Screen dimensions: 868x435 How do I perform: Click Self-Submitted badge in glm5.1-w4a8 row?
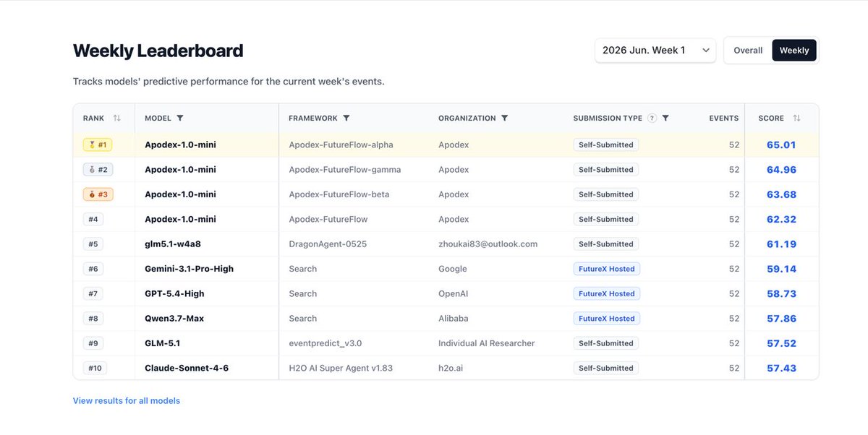click(606, 244)
